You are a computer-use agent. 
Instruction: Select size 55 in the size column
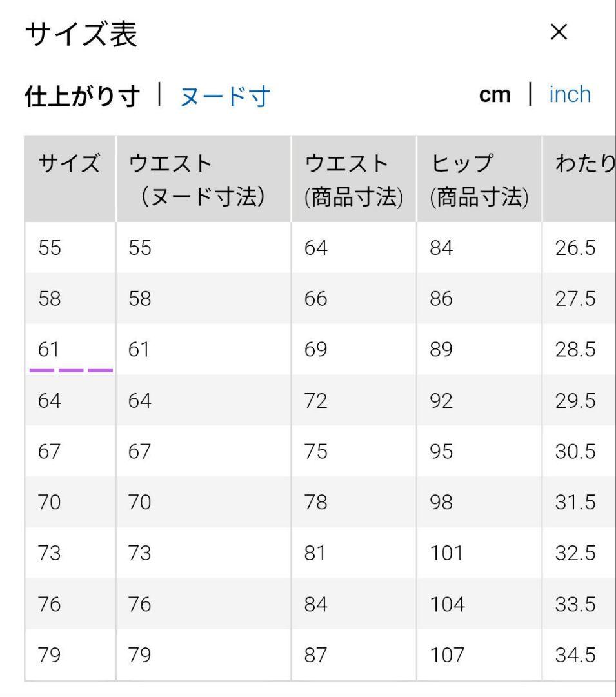click(70, 248)
